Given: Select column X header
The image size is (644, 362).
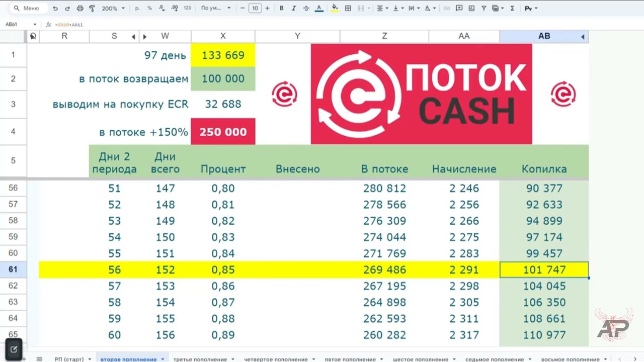Looking at the screenshot, I should coord(223,36).
